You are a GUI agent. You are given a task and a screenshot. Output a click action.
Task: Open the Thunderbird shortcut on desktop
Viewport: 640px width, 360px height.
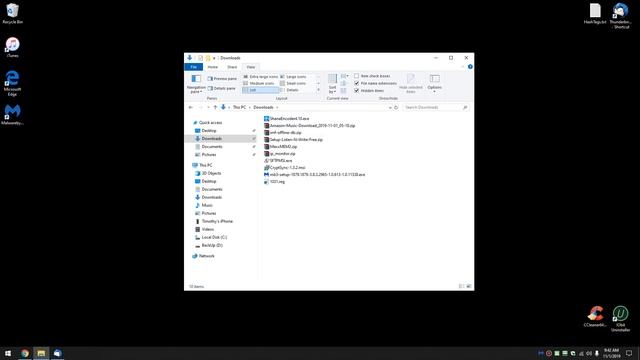(620, 16)
